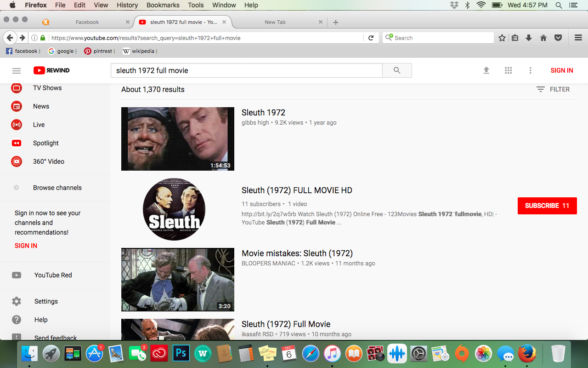Open the Firefox site info icon in URL bar

[x=34, y=38]
